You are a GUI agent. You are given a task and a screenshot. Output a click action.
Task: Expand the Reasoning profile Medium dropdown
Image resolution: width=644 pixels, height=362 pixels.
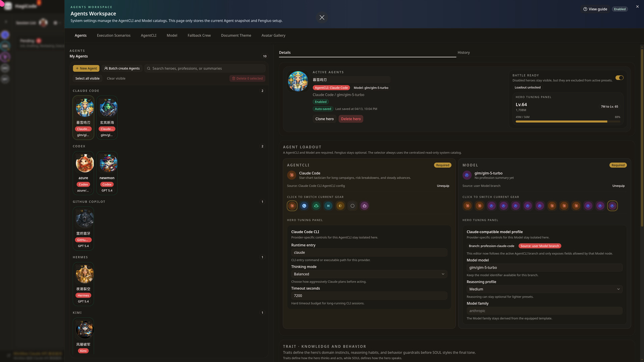pyautogui.click(x=544, y=289)
